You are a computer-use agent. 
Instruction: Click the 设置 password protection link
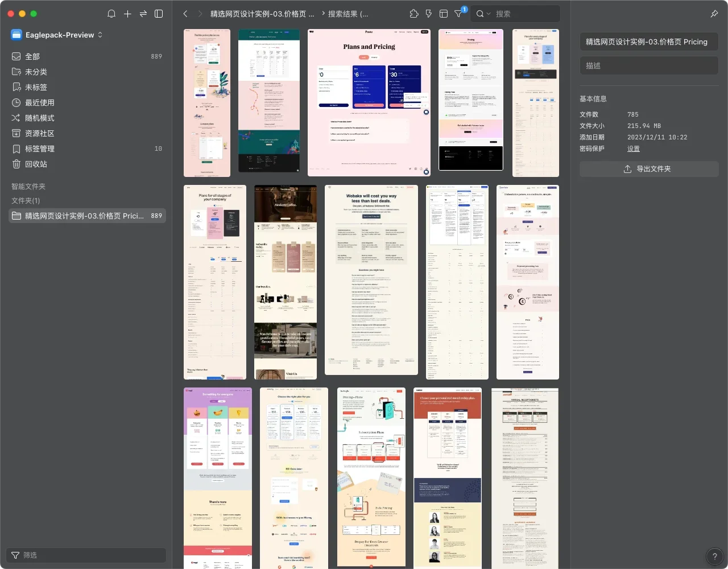coord(634,149)
